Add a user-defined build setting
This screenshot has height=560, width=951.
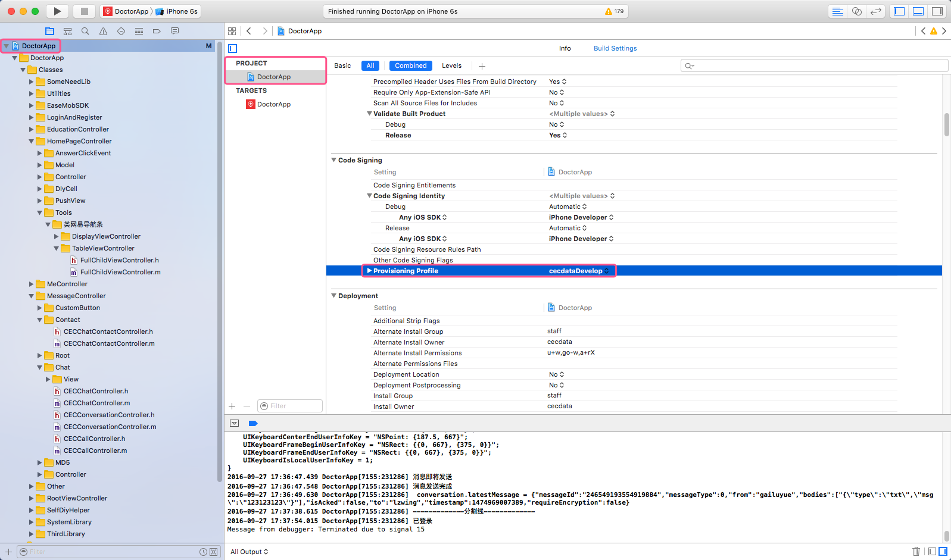[482, 66]
